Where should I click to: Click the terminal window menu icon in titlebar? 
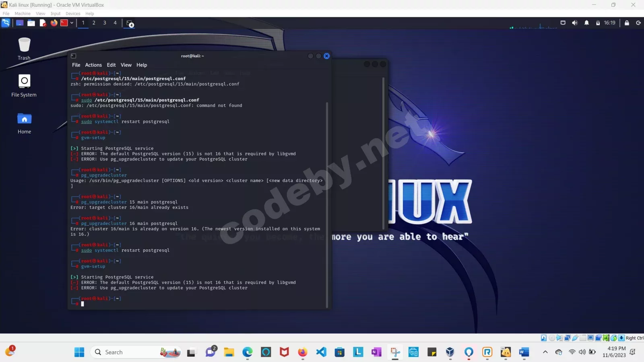tap(73, 56)
